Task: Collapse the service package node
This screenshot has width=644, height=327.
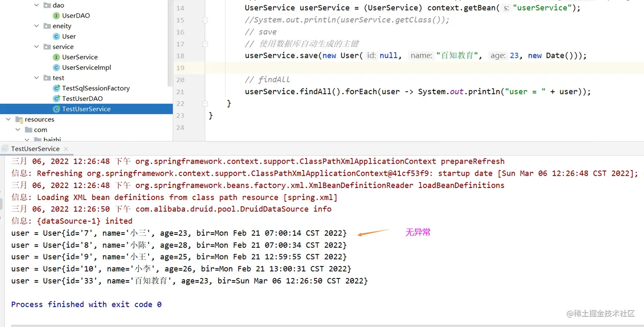Action: (x=37, y=46)
